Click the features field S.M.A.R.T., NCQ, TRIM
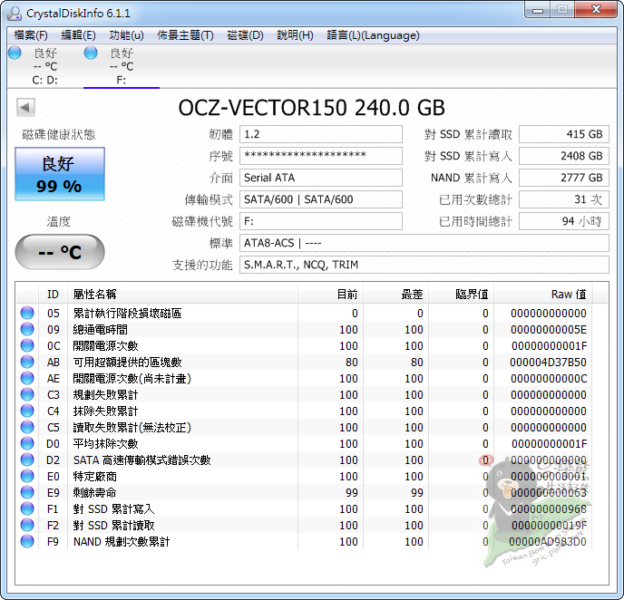The width and height of the screenshot is (624, 600). point(424,265)
